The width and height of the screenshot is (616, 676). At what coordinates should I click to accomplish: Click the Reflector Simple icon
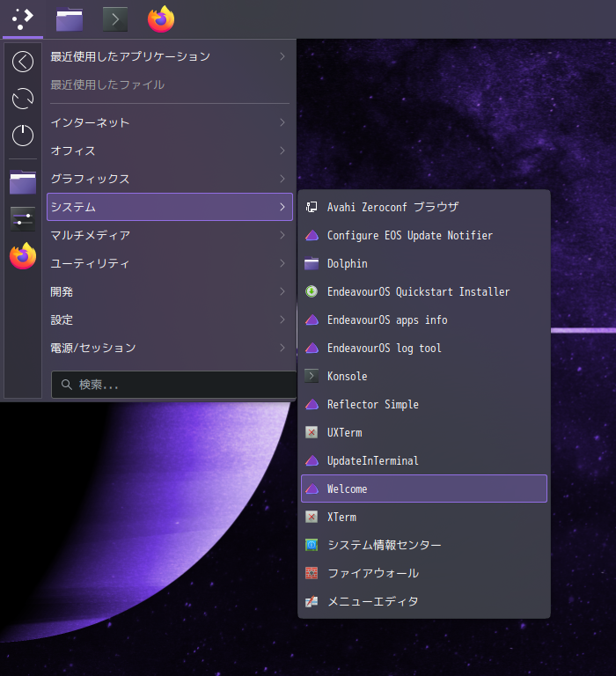(x=312, y=404)
